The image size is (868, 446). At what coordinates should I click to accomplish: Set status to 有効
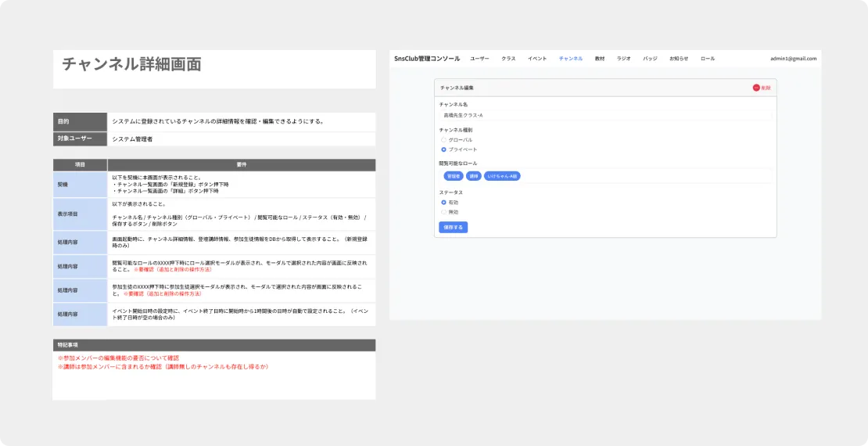point(443,202)
